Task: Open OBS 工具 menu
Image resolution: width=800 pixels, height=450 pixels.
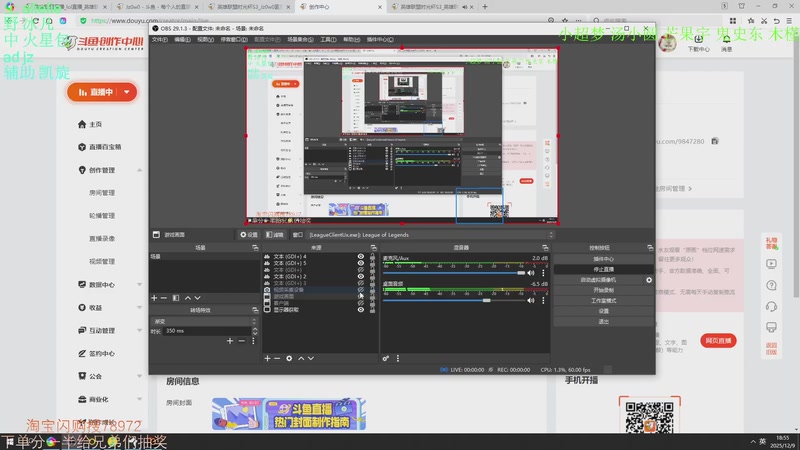Action: 328,39
